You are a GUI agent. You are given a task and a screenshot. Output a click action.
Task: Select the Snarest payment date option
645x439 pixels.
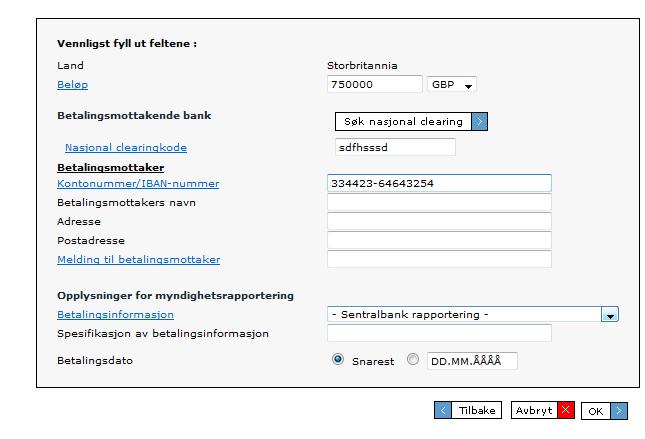point(338,360)
